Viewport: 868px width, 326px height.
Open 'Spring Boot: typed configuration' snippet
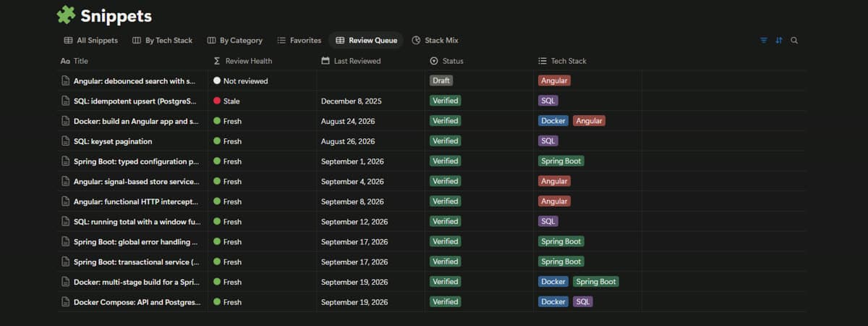coord(136,162)
